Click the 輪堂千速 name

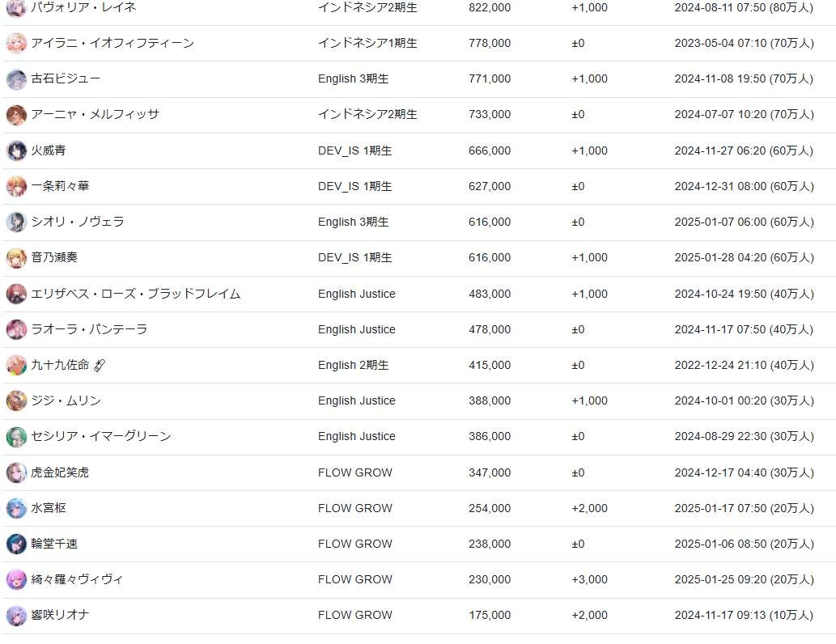point(54,544)
